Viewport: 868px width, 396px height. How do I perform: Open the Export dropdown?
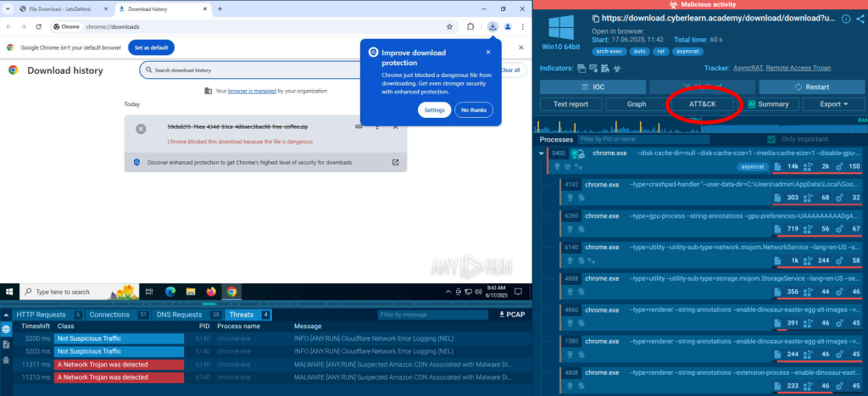click(834, 104)
